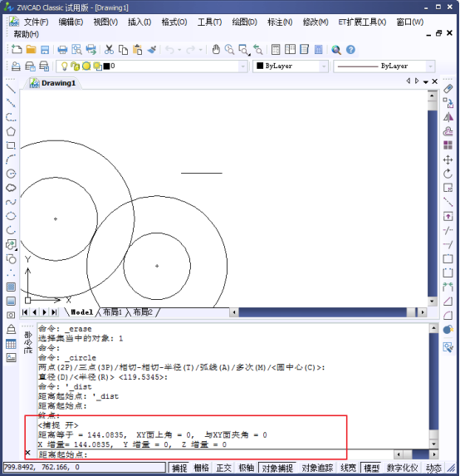Click the coordinates readout 799.8492, 762.166, 0
460x476 pixels.
tap(85, 468)
